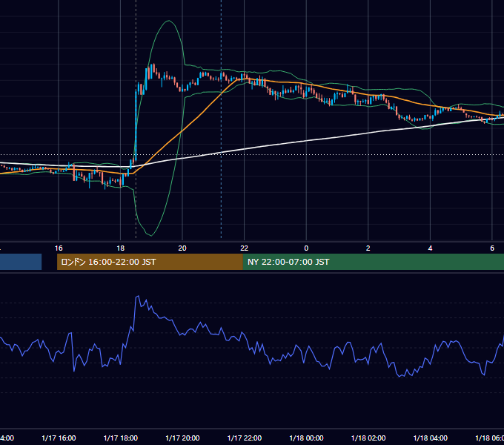
Task: Click the 1/18 02:00 date label
Action: click(368, 438)
